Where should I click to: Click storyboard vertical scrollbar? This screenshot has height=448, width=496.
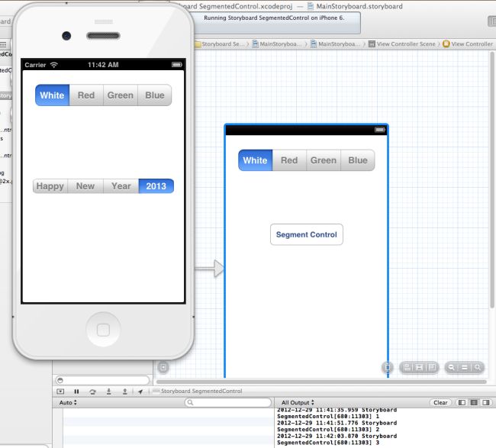492,180
